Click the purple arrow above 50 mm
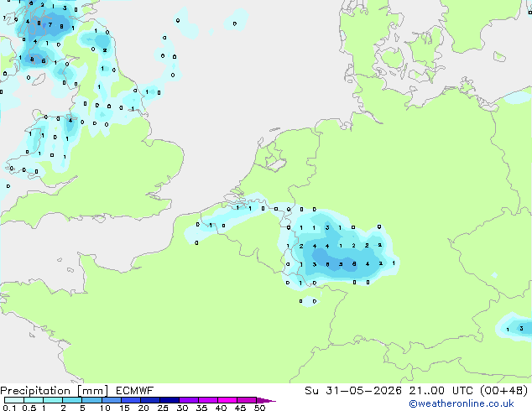This screenshot has height=411, width=532. (266, 400)
